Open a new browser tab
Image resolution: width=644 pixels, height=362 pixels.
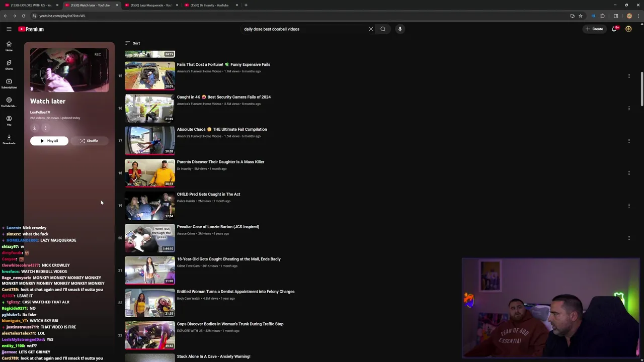pos(246,5)
